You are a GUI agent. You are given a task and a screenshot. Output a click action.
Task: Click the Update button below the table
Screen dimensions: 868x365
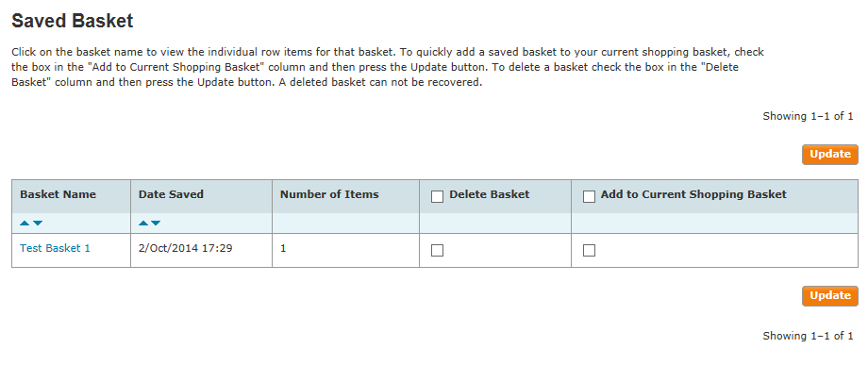pos(830,296)
